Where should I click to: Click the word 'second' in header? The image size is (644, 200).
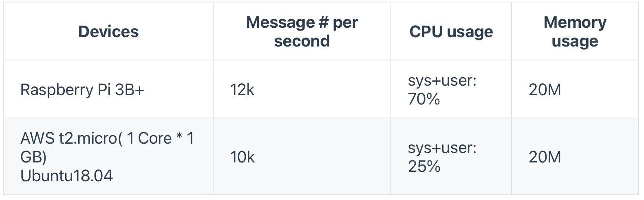pyautogui.click(x=302, y=41)
